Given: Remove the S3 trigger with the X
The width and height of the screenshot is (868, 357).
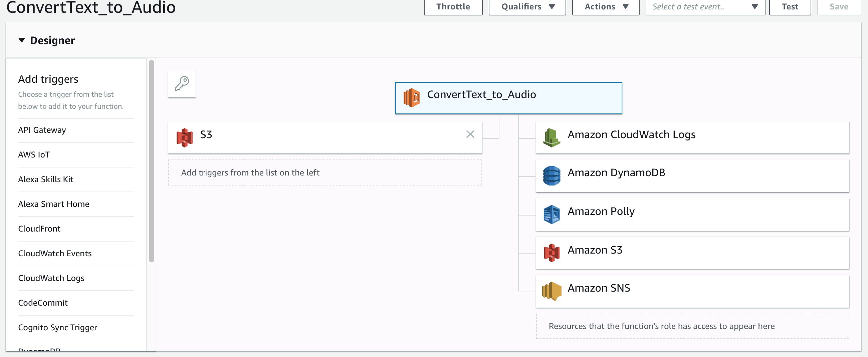Looking at the screenshot, I should 470,134.
